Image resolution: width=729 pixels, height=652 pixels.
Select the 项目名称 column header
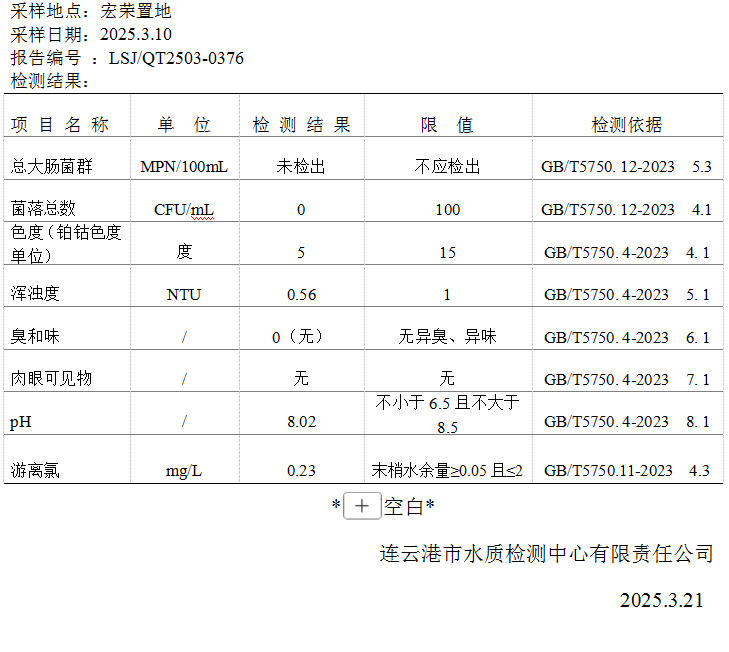coord(60,125)
